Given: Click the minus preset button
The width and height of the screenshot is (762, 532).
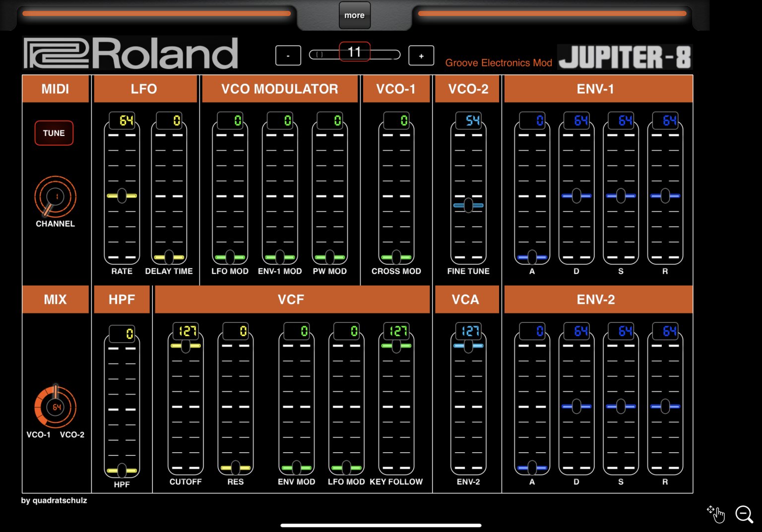Looking at the screenshot, I should click(x=288, y=56).
